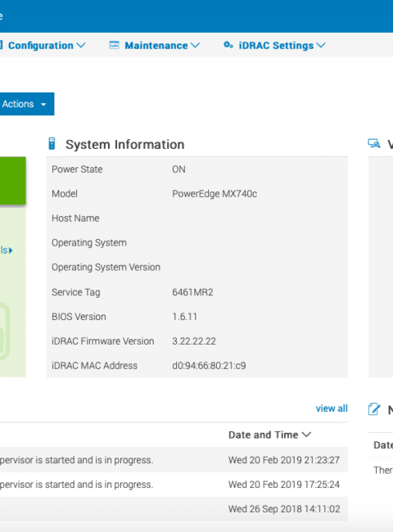Image resolution: width=393 pixels, height=532 pixels.
Task: Select model value PowerEdge MX740c
Action: point(215,194)
